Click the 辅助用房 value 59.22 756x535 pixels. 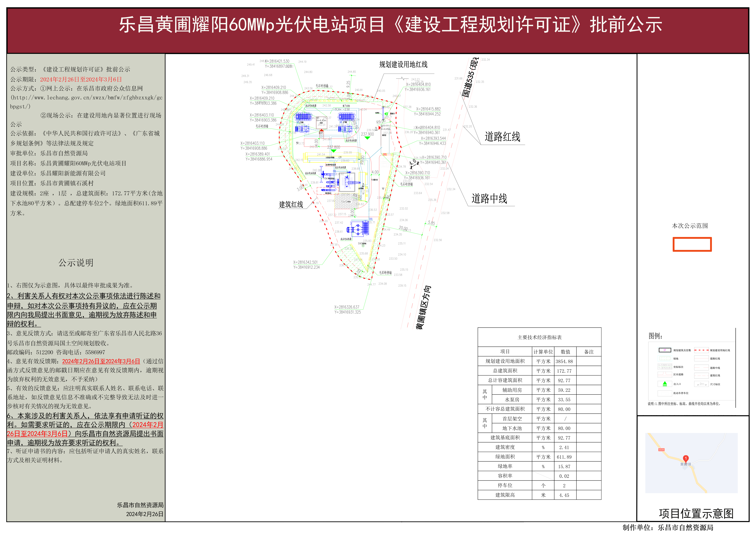[x=564, y=390]
